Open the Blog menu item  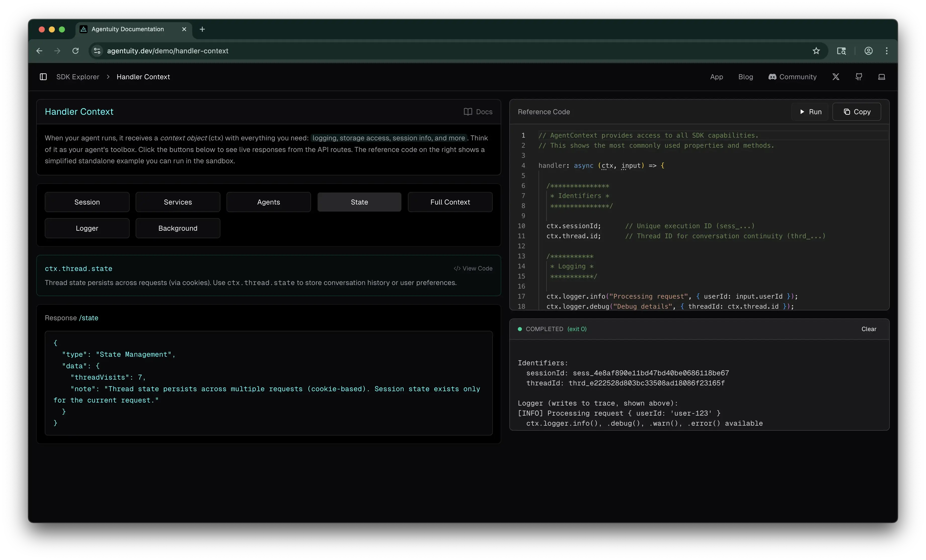tap(746, 77)
